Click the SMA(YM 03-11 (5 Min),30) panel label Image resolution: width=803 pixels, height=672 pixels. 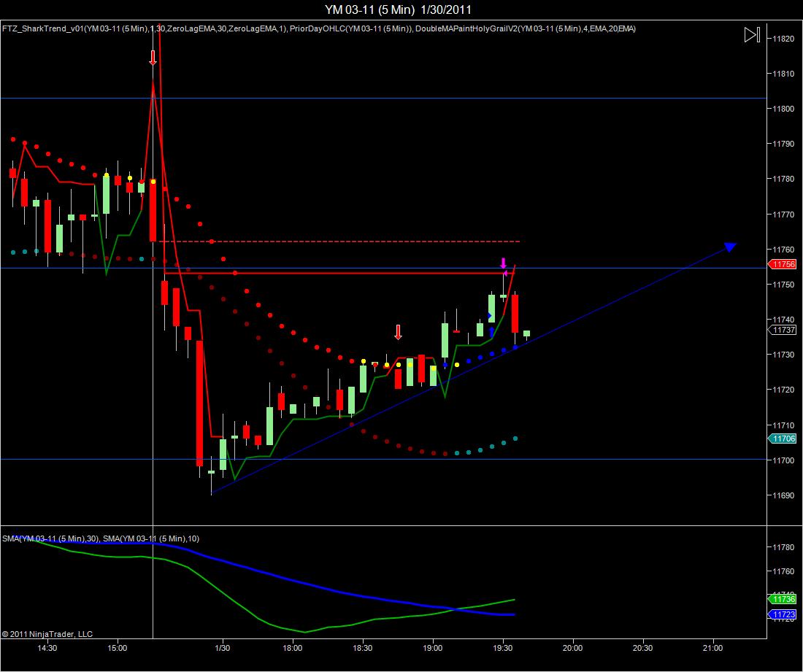pyautogui.click(x=50, y=538)
